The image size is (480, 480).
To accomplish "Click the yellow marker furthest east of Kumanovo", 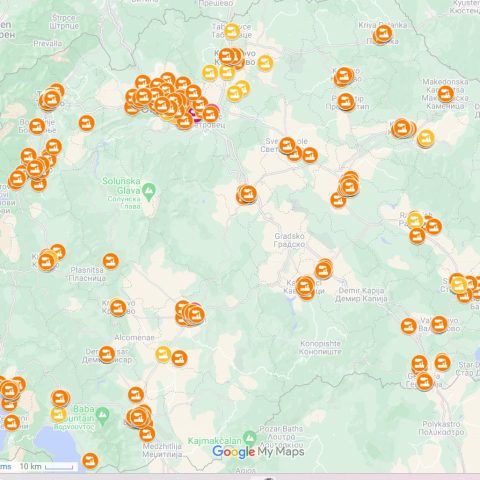I will coord(265,63).
